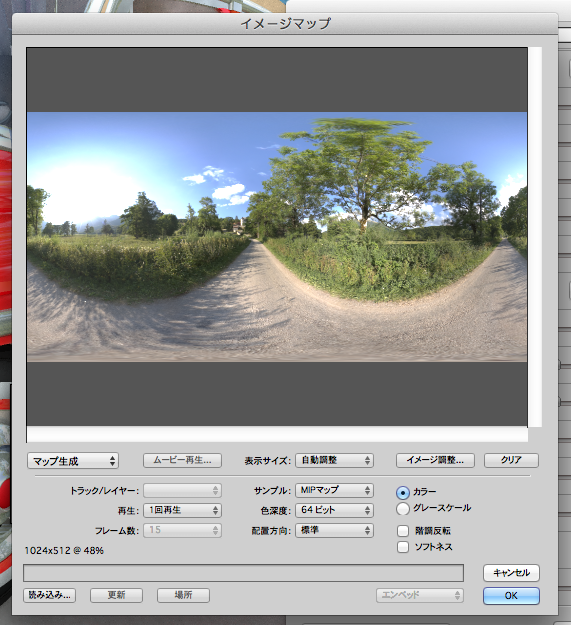The height and width of the screenshot is (625, 571).
Task: Open the 表示サイズ 自動調整 dropdown
Action: point(334,460)
